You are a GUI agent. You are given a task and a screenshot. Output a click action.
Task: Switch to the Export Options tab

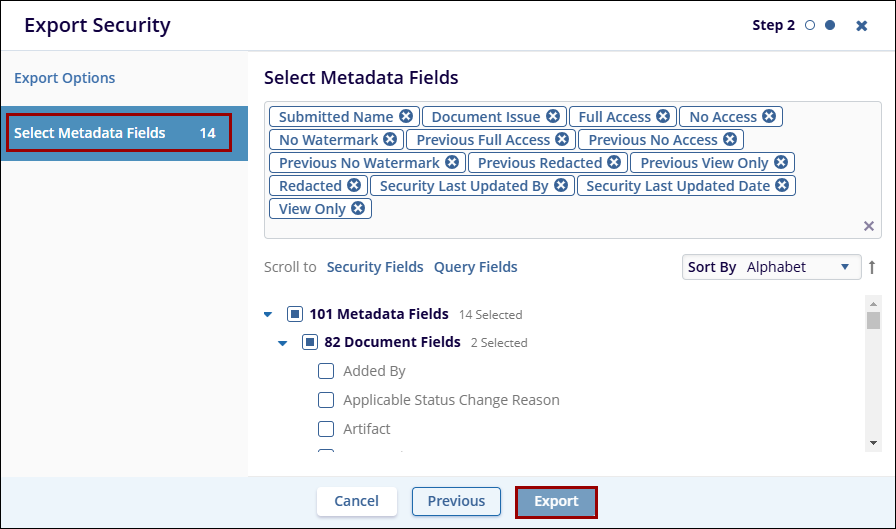[65, 78]
